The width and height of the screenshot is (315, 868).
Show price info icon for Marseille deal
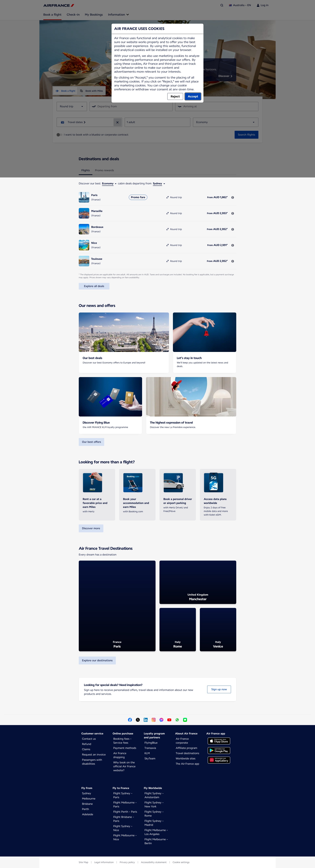(232, 213)
